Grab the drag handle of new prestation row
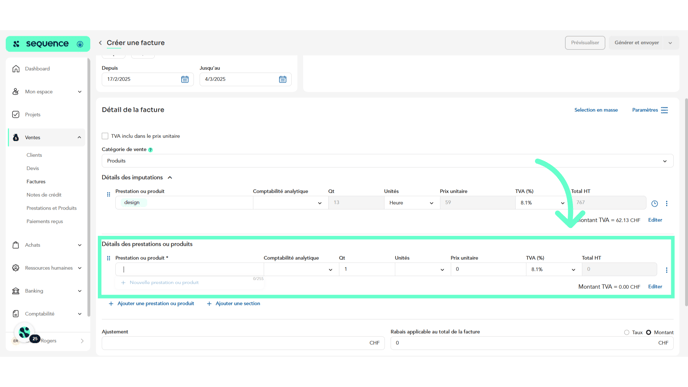Viewport: 688px width, 387px height. (x=108, y=258)
